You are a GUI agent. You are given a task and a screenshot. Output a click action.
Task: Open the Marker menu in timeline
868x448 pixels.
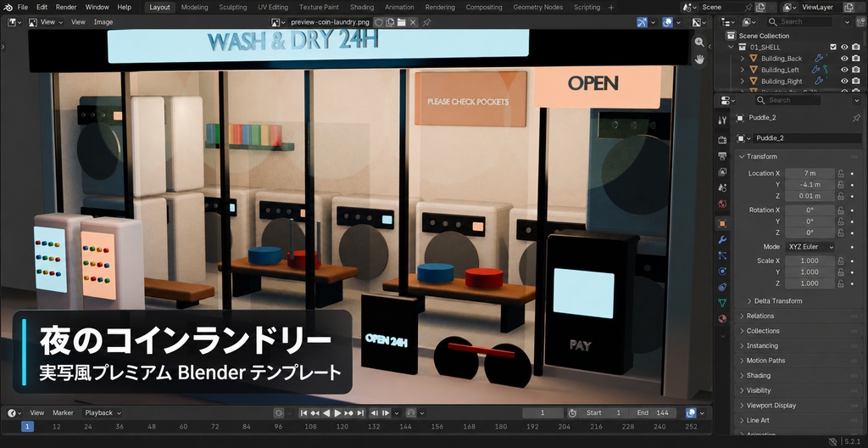pyautogui.click(x=63, y=413)
